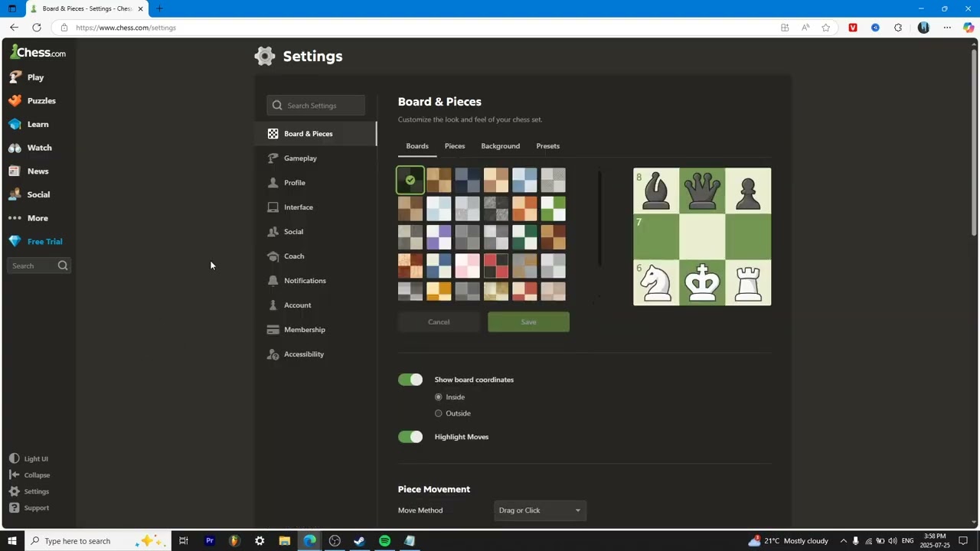The width and height of the screenshot is (980, 551).
Task: Open Spotify from the taskbar
Action: click(x=384, y=541)
